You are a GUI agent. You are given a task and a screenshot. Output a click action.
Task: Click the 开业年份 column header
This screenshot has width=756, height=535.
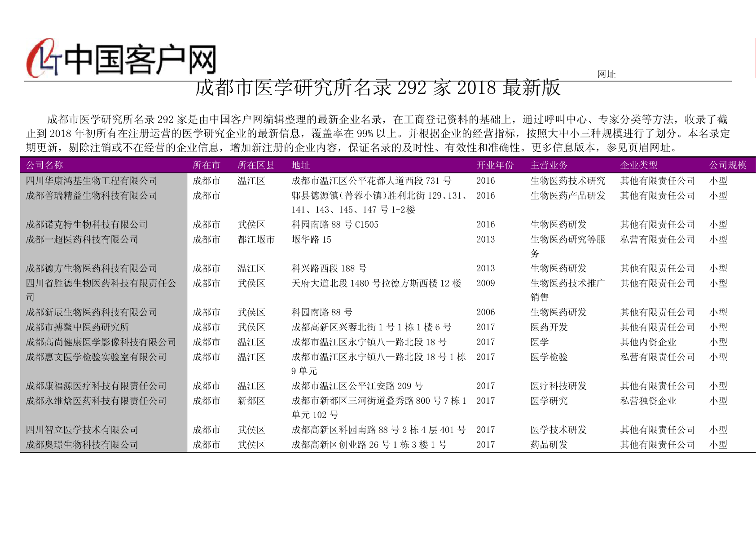pyautogui.click(x=495, y=165)
